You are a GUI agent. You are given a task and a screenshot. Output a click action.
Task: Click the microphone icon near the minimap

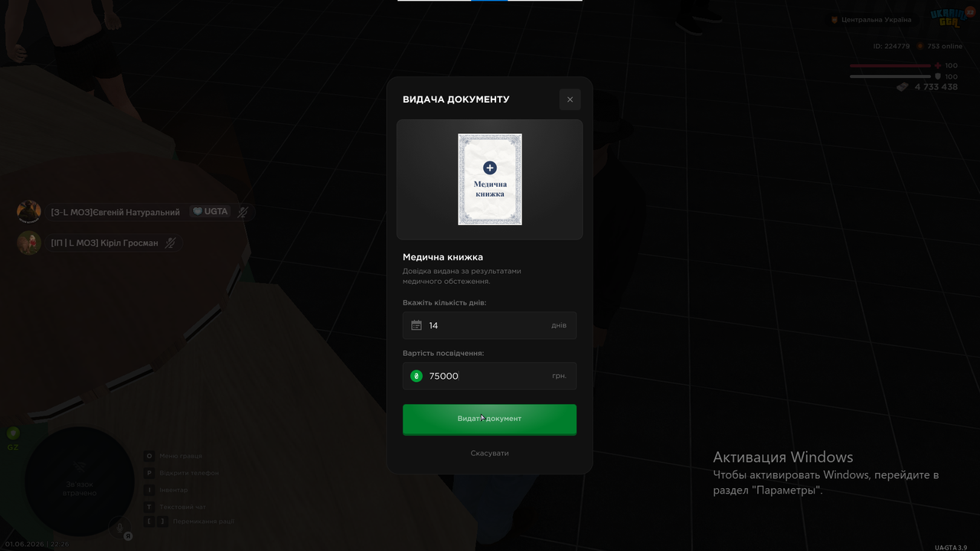click(119, 527)
